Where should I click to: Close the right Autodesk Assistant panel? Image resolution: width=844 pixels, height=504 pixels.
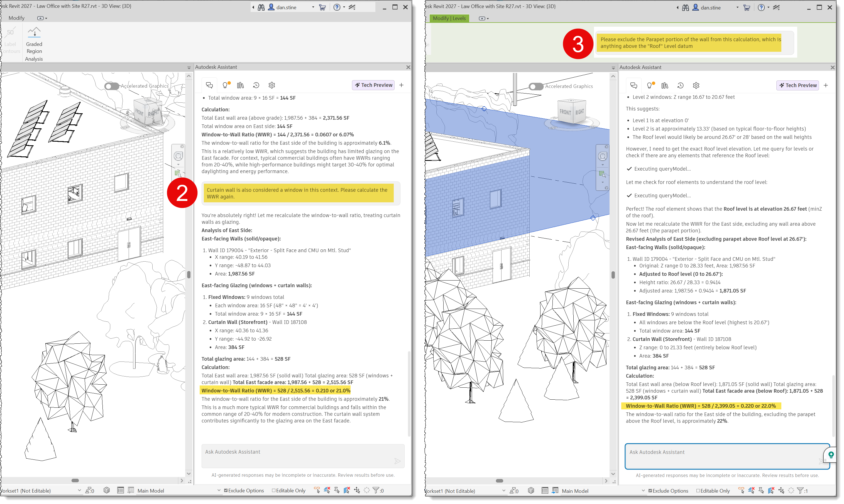833,68
